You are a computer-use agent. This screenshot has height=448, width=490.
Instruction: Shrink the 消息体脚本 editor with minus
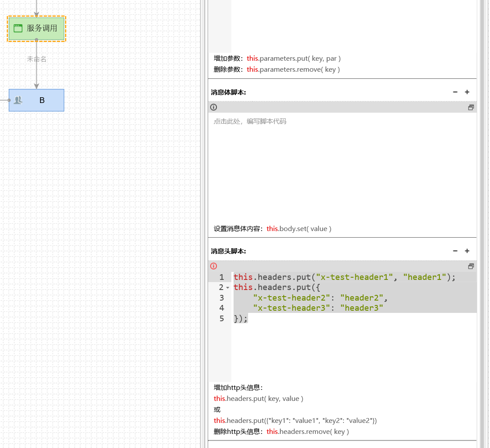coord(455,92)
